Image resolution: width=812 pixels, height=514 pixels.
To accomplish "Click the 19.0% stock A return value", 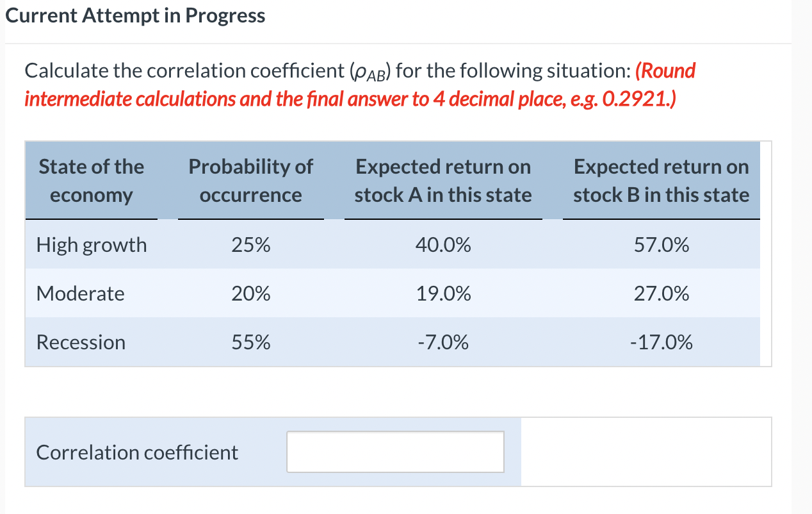I will (443, 294).
